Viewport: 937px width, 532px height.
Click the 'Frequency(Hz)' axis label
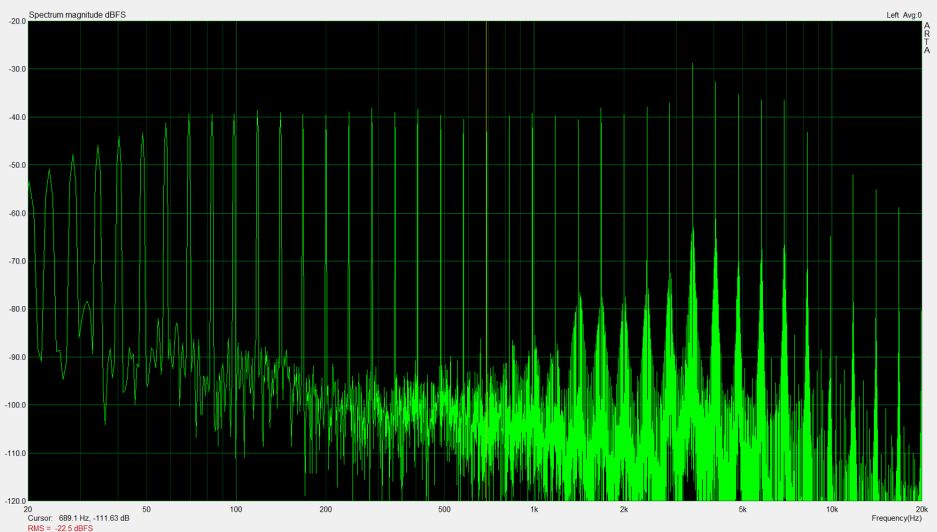point(896,518)
